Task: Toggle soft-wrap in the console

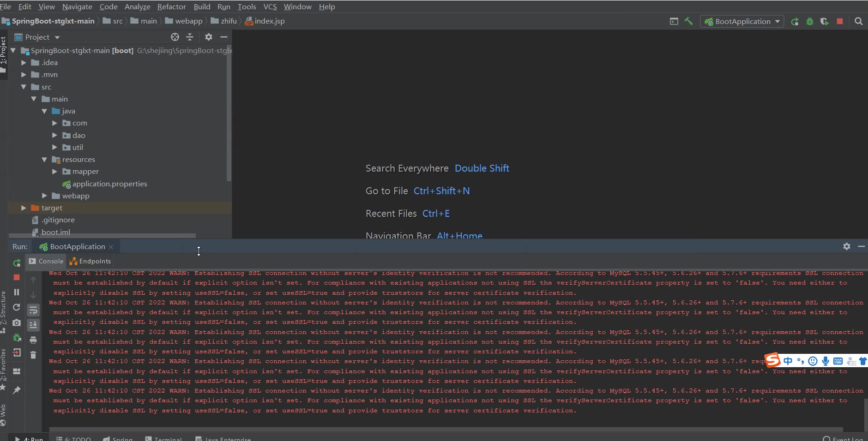Action: 33,310
